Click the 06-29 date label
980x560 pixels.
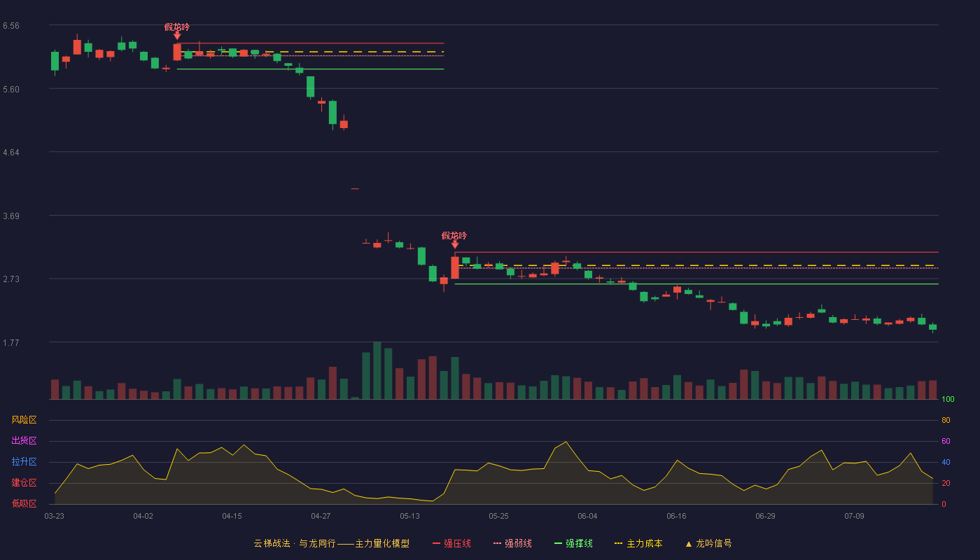tap(766, 516)
